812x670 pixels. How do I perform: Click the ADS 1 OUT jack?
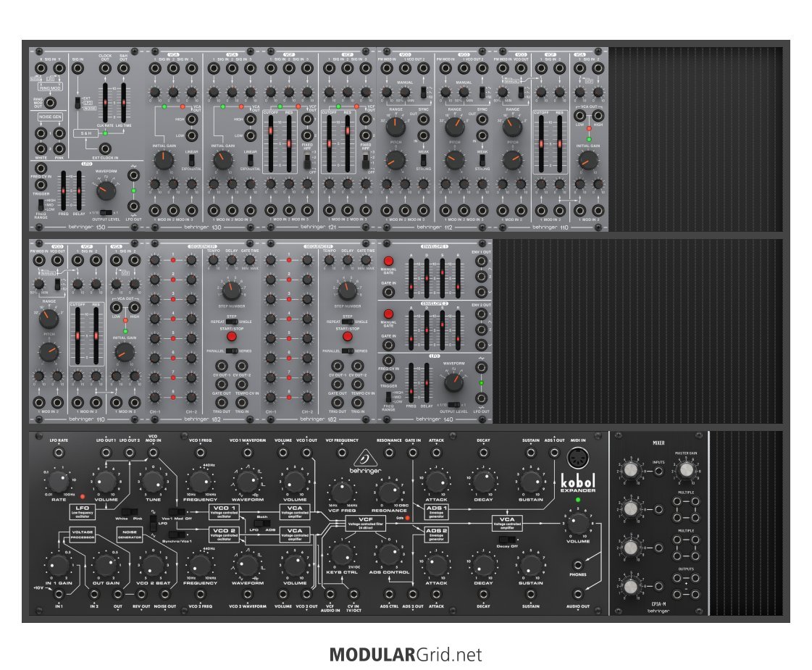[x=554, y=453]
